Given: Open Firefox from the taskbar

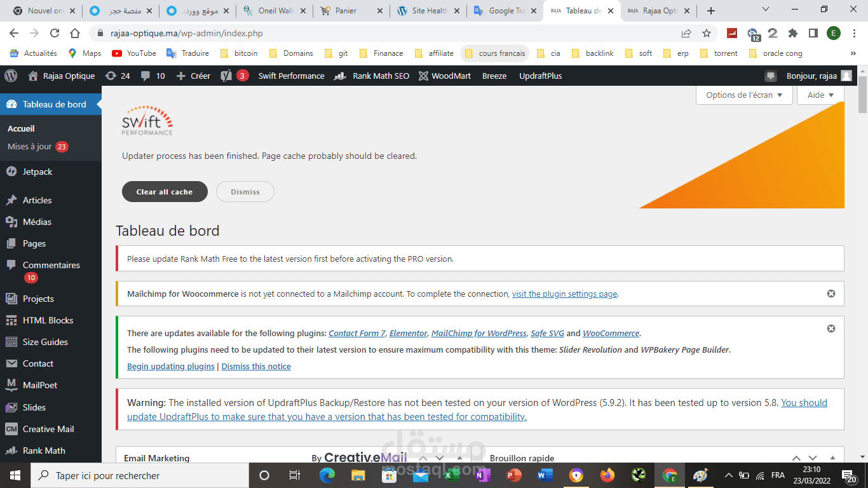Looking at the screenshot, I should pyautogui.click(x=607, y=475).
